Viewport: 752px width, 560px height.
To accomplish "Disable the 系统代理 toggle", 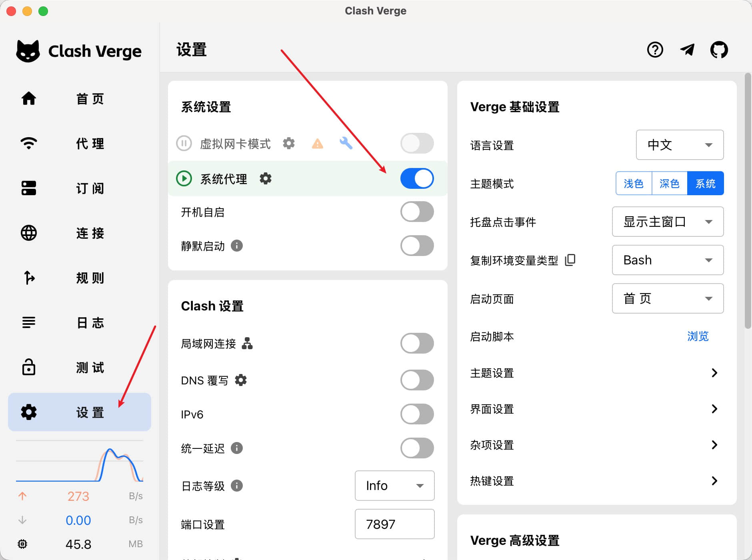I will coord(417,178).
